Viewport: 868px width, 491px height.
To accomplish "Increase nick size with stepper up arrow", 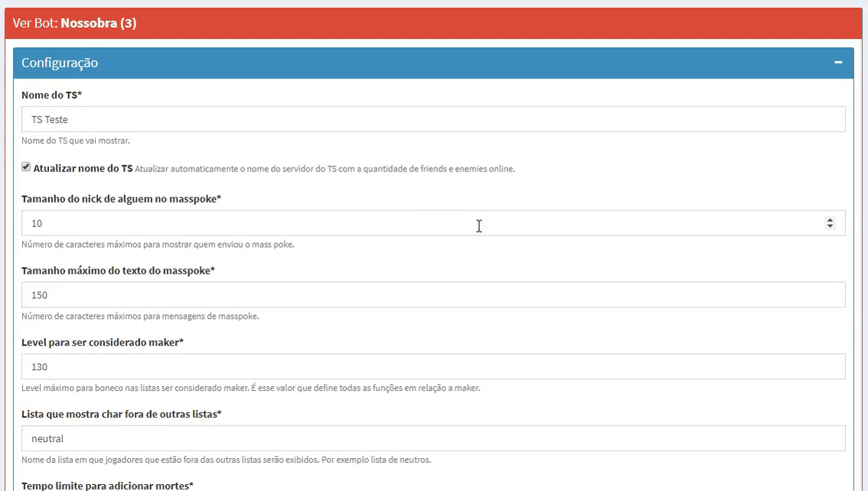I will click(830, 220).
